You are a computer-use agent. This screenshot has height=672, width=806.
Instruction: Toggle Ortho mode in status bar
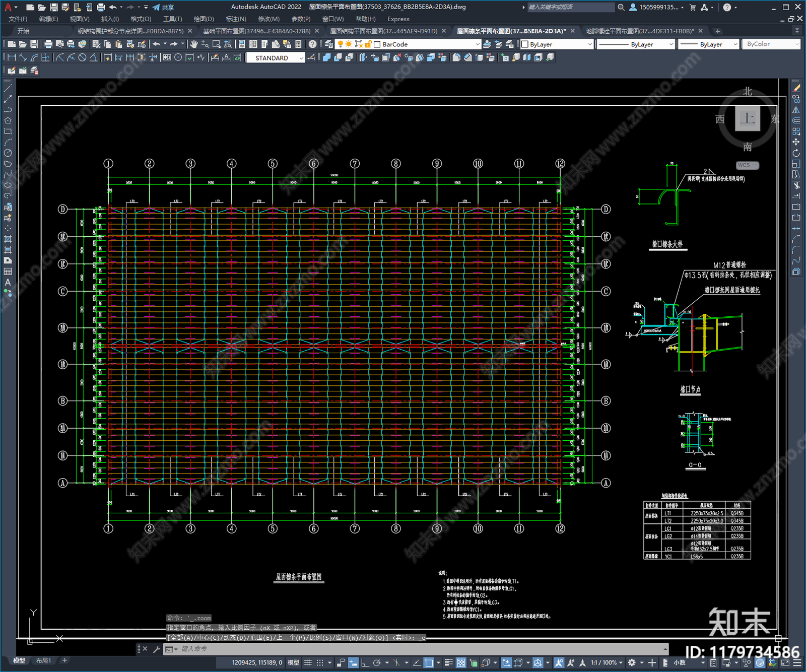(x=364, y=662)
